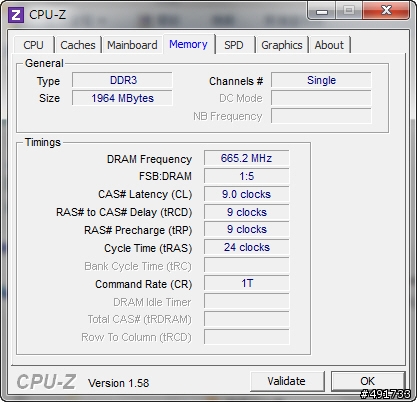Click the Command Rate 1T value
The image size is (417, 402).
[x=247, y=283]
